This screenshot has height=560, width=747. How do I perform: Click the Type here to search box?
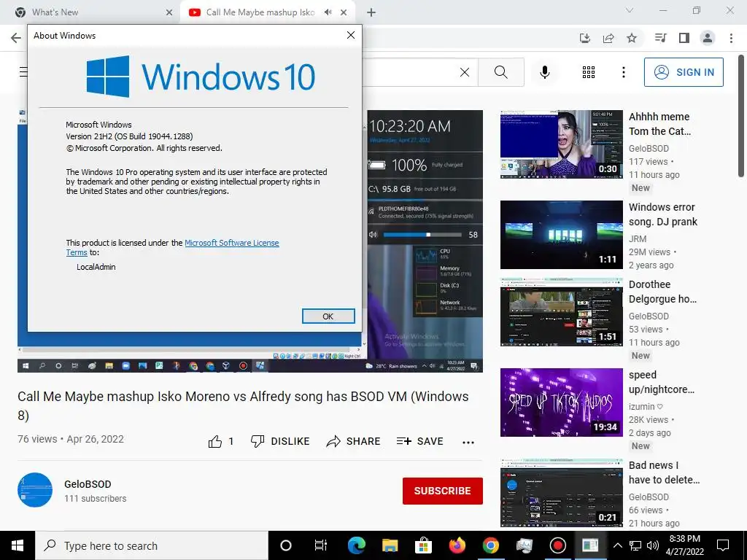(x=152, y=545)
